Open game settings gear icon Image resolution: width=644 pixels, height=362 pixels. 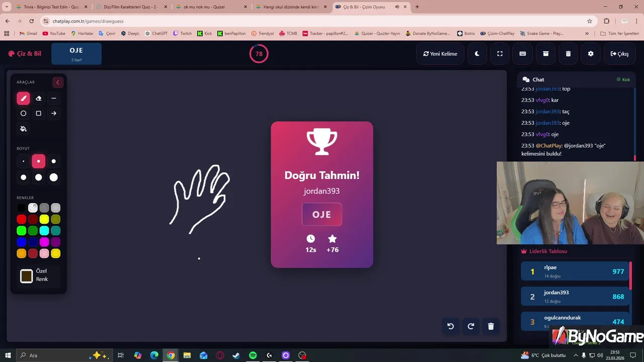[591, 54]
